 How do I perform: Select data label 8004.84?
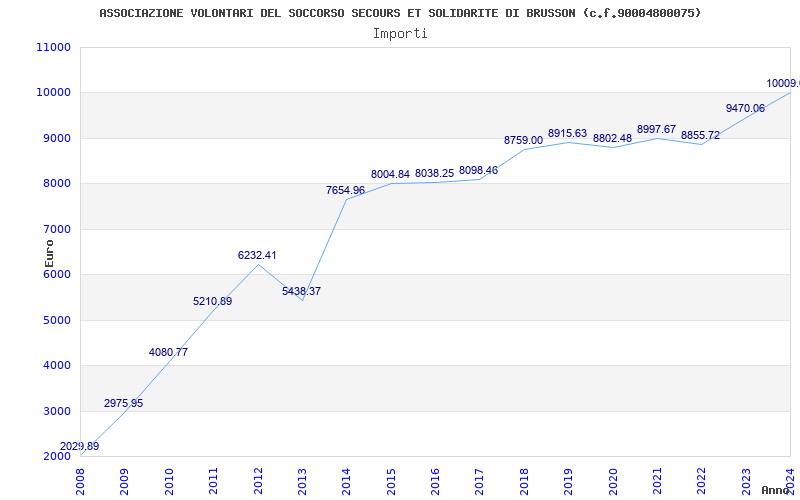[x=390, y=174]
